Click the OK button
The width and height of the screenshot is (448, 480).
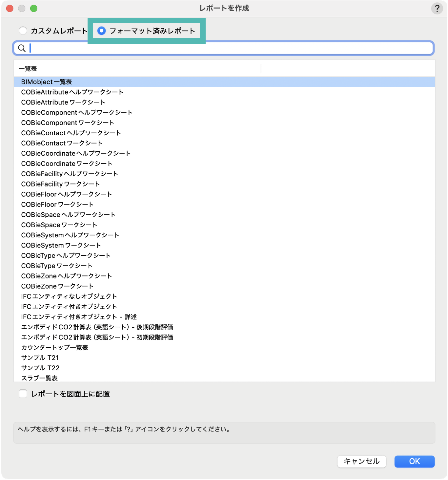[414, 461]
